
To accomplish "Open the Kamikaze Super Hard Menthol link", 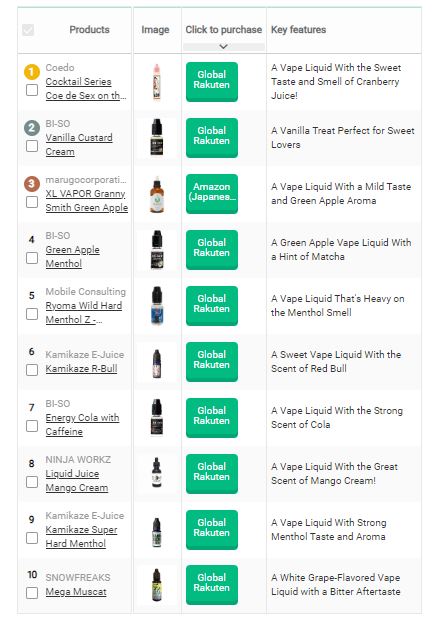I will [81, 537].
